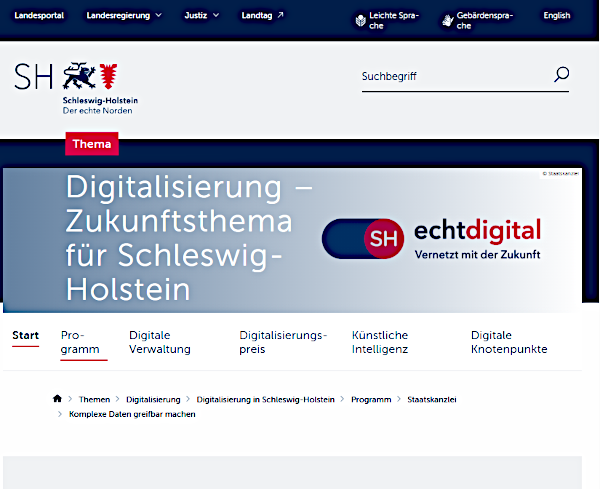
Task: Select the Start tab
Action: 26,336
